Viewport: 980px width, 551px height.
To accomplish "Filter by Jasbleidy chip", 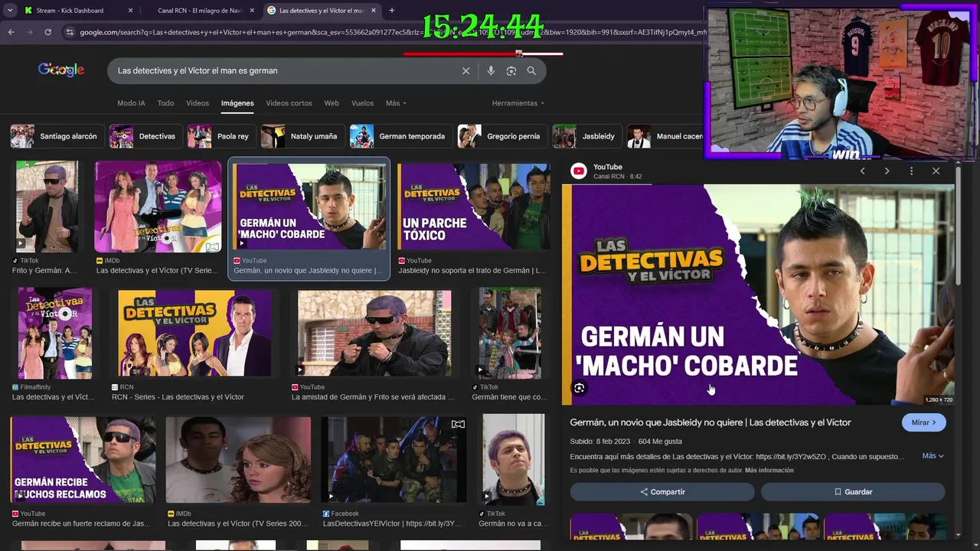I will pyautogui.click(x=586, y=136).
